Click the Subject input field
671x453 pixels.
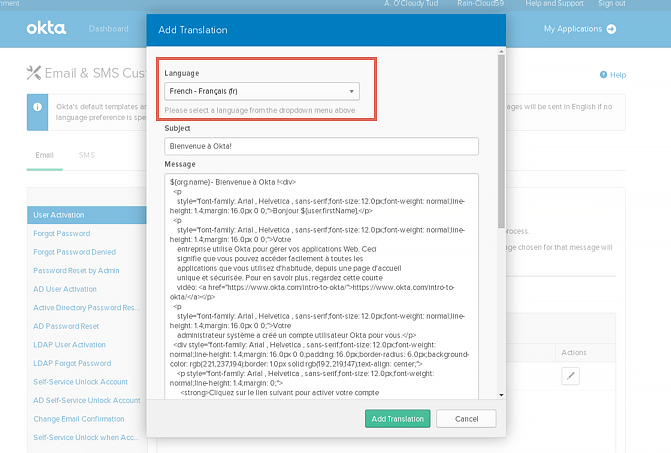point(321,146)
